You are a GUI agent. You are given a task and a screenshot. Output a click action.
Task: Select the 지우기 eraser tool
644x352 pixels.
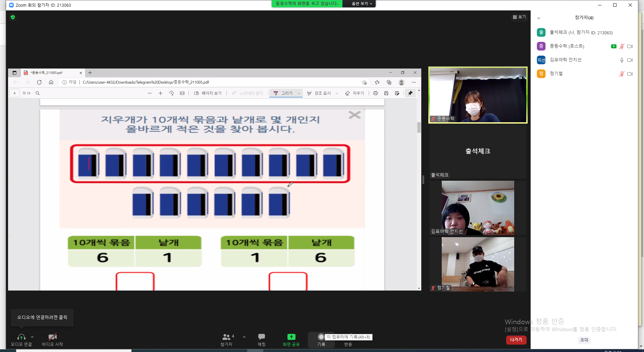coord(355,93)
